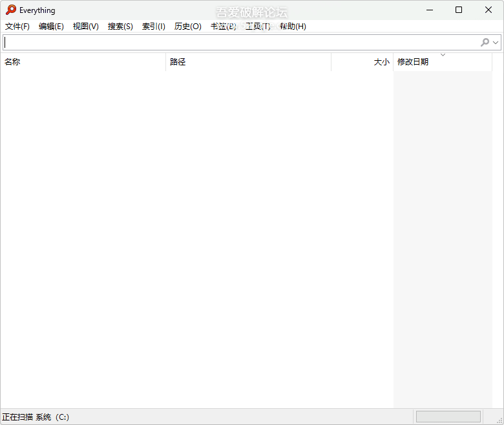504x425 pixels.
Task: Sort results by 修改日期 column header
Action: tap(443, 61)
